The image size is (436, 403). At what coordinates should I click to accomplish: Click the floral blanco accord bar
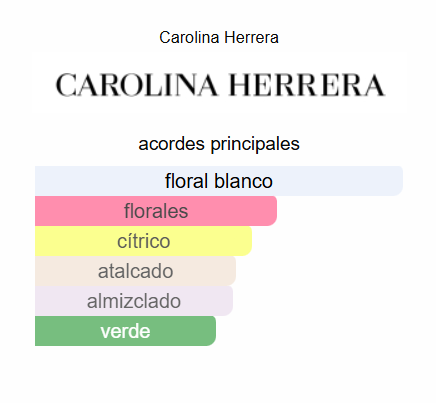(219, 181)
